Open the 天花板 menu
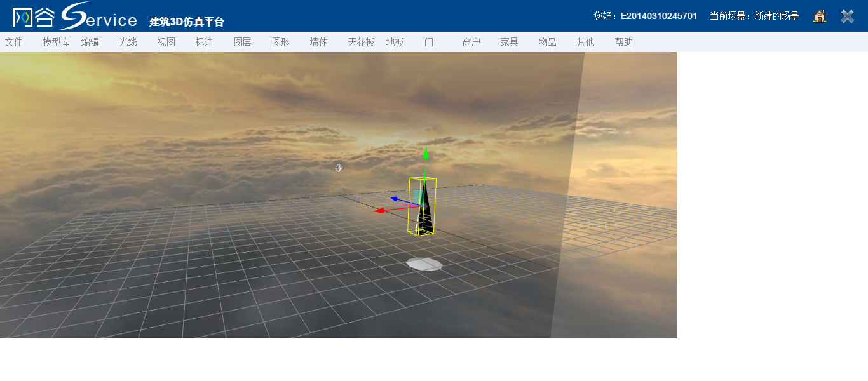Image resolution: width=868 pixels, height=381 pixels. [362, 42]
